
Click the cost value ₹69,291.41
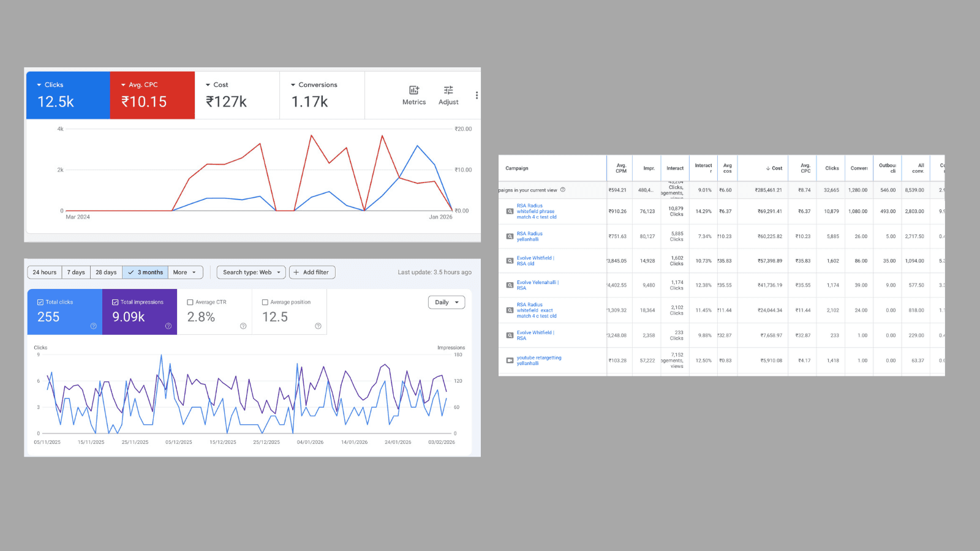pos(770,212)
